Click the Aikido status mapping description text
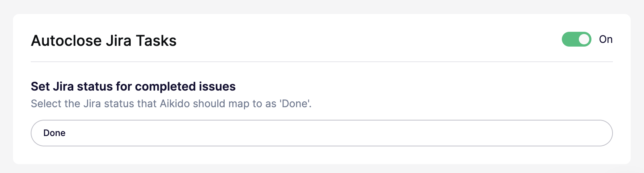This screenshot has width=644, height=173. click(x=171, y=104)
